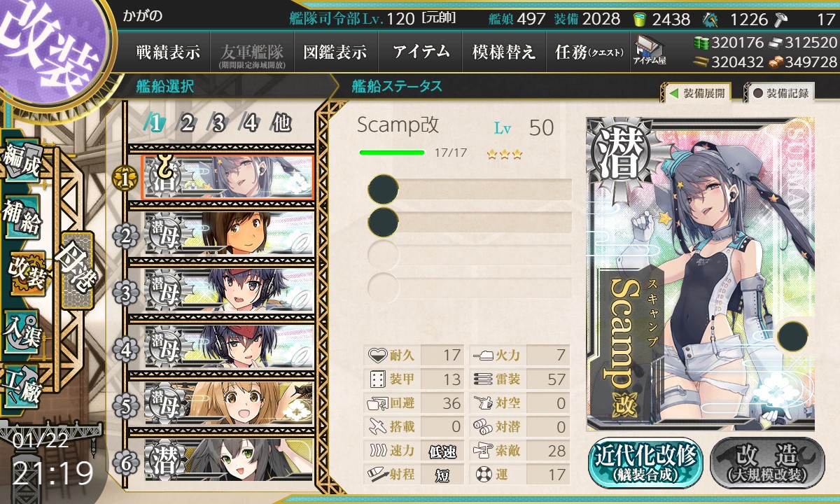Select first empty equipment slot
The height and width of the screenshot is (504, 840).
click(x=470, y=190)
